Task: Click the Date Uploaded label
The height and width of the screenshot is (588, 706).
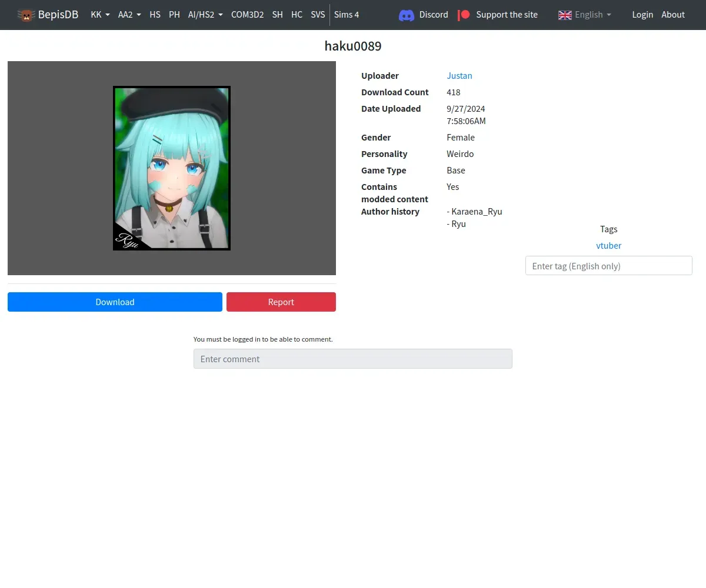Action: [x=391, y=109]
